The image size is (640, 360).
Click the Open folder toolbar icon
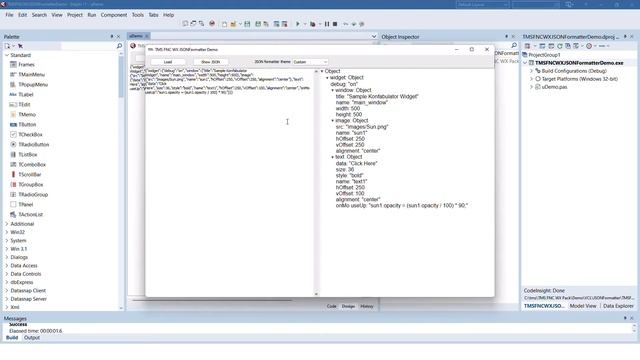233,24
